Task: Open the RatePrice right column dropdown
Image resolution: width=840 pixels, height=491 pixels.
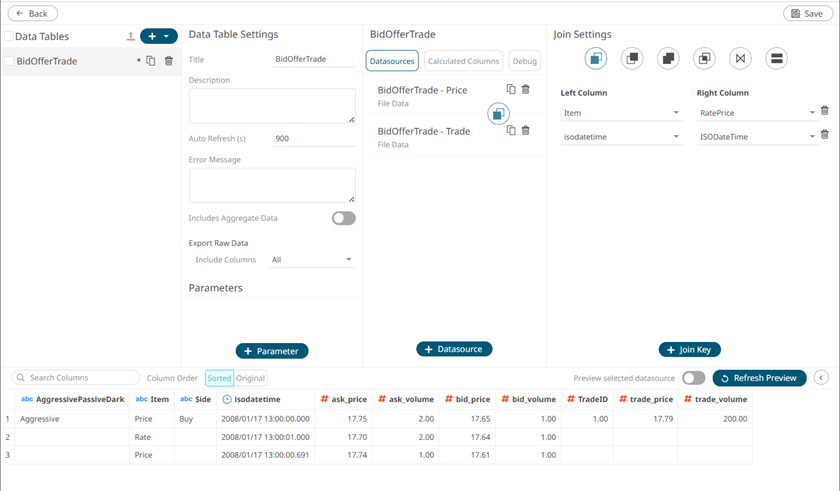Action: click(757, 113)
